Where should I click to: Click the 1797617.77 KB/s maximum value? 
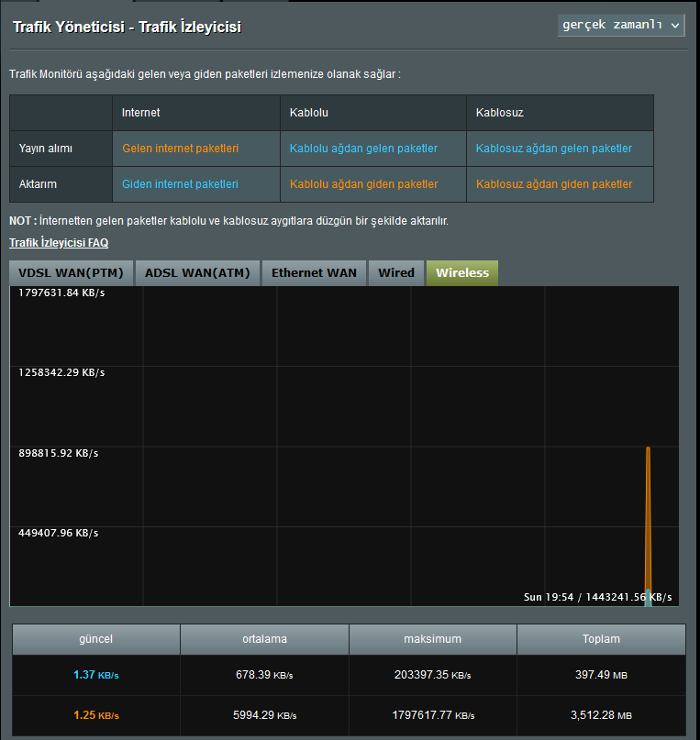433,715
